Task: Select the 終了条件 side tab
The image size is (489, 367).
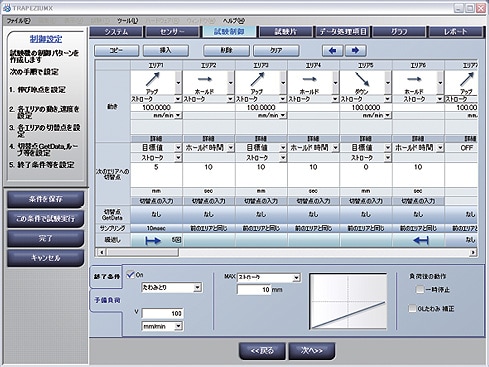Action: point(106,277)
